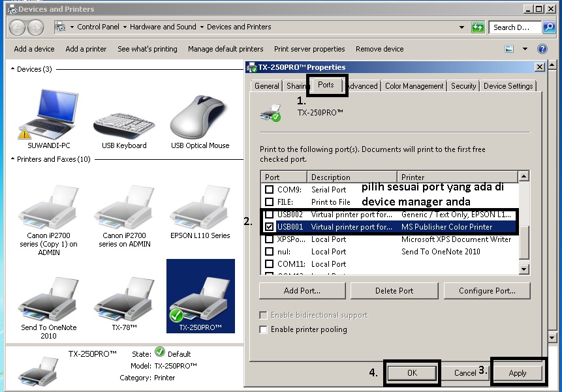Viewport: 562px width, 392px height.
Task: Open the Color Management tab
Action: (x=414, y=86)
